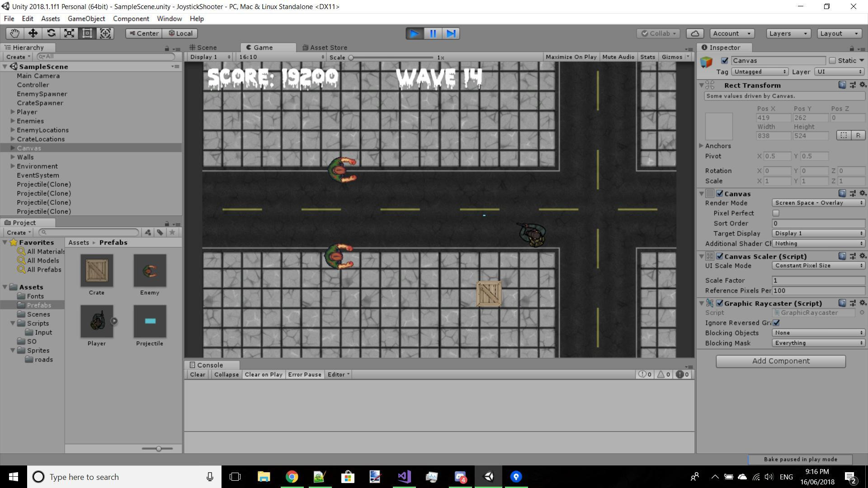Expand the Anchors section

click(701, 146)
